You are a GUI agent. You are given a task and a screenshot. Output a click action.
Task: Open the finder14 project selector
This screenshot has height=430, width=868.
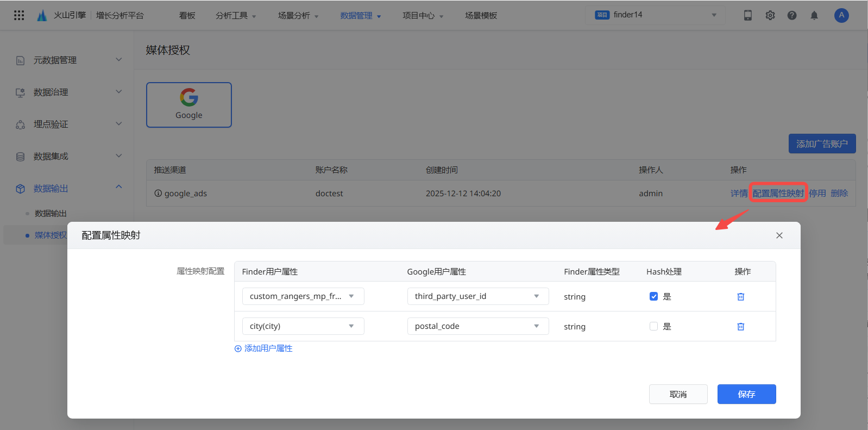coord(656,15)
